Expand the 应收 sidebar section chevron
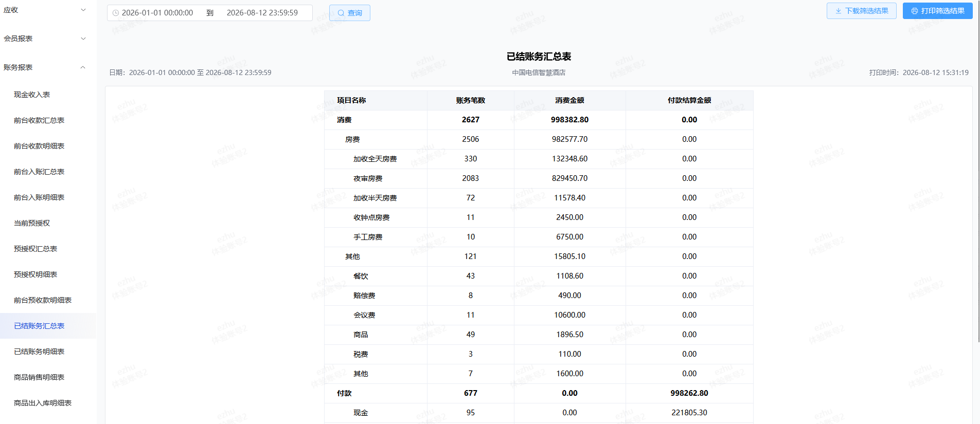 tap(83, 10)
